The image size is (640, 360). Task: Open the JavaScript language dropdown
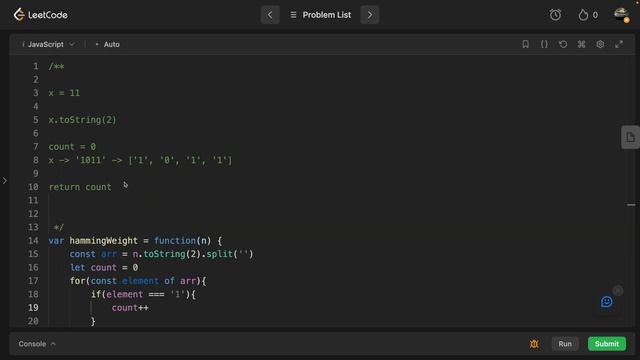pos(48,44)
